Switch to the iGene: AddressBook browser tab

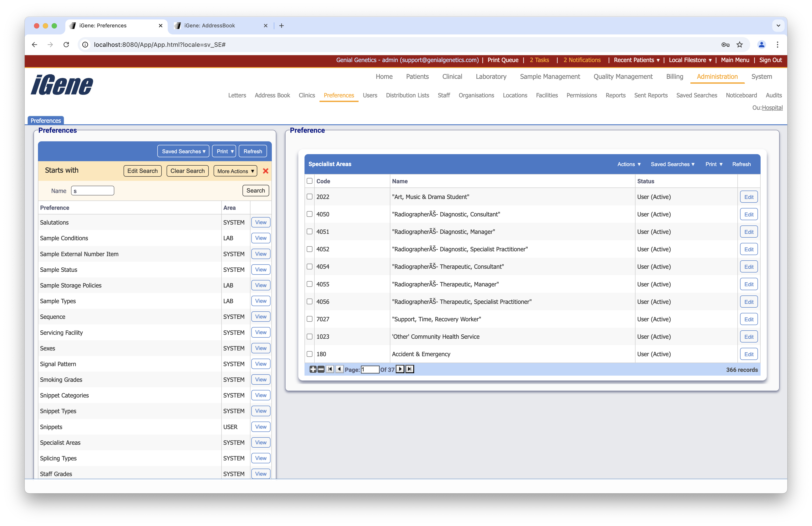click(209, 26)
